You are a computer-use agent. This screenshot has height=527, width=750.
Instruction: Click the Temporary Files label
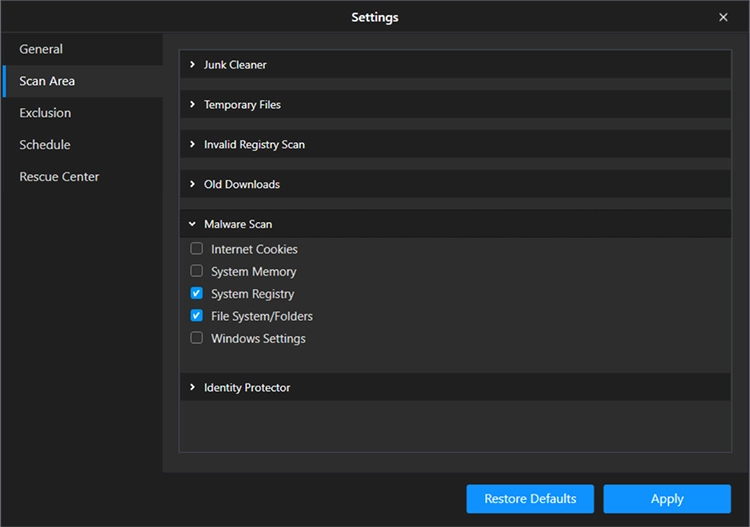[243, 105]
